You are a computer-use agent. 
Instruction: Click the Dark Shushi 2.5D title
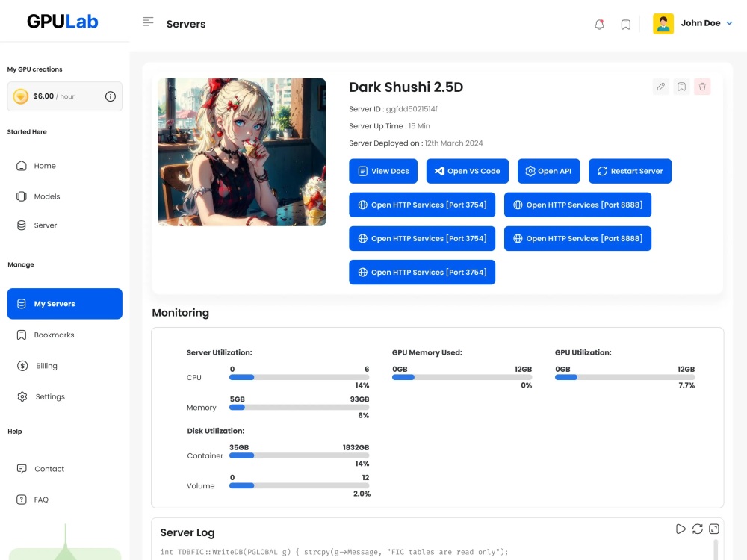coord(406,87)
